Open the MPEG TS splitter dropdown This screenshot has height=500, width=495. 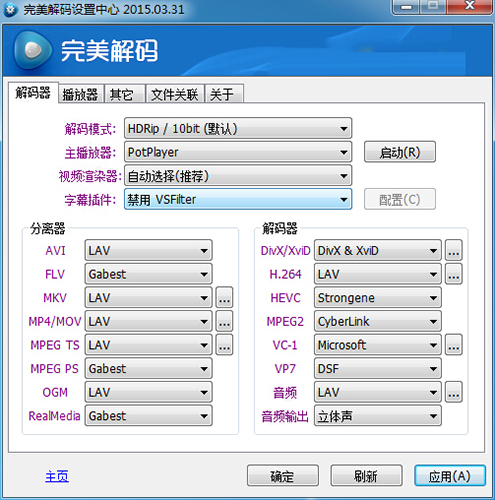(x=148, y=345)
